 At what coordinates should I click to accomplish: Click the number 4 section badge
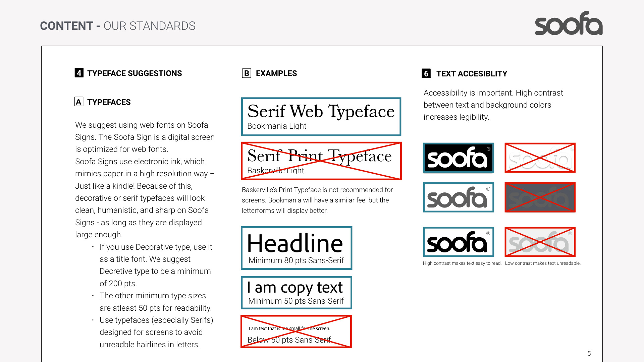tap(79, 73)
